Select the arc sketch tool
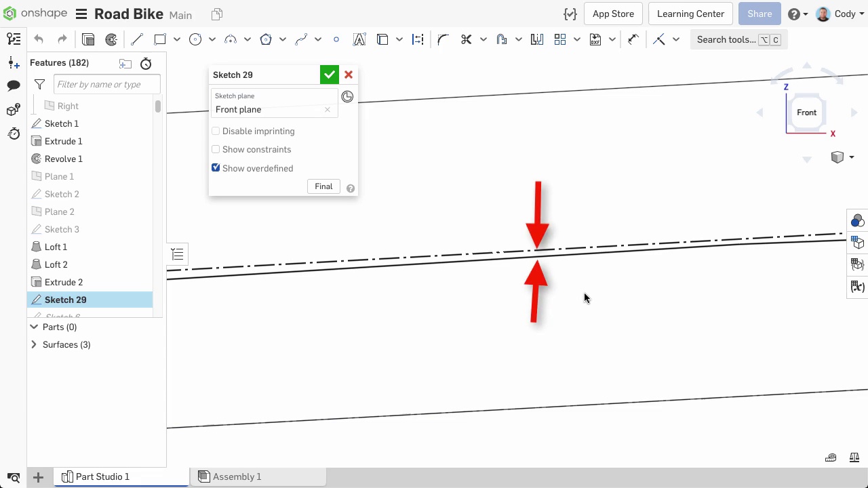The image size is (868, 488). 231,40
